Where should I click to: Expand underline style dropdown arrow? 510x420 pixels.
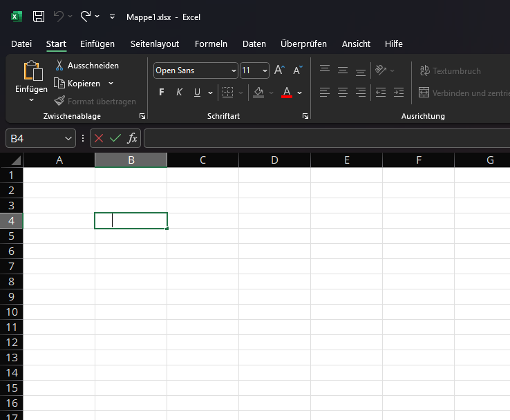click(x=211, y=93)
